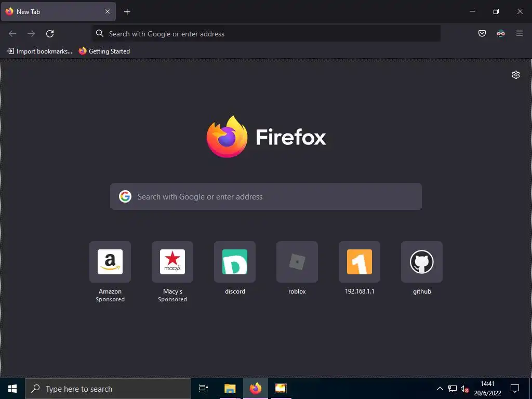Image resolution: width=532 pixels, height=399 pixels.
Task: Click the Amazon label text
Action: pos(110,291)
